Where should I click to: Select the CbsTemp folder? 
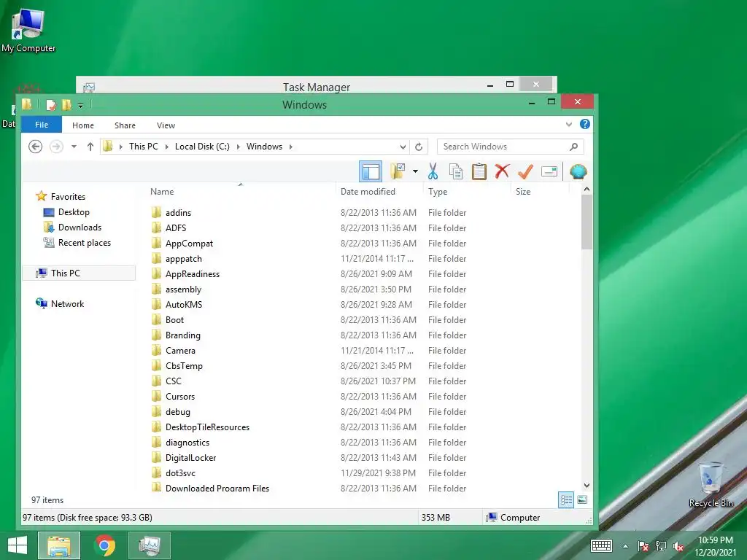(x=184, y=366)
